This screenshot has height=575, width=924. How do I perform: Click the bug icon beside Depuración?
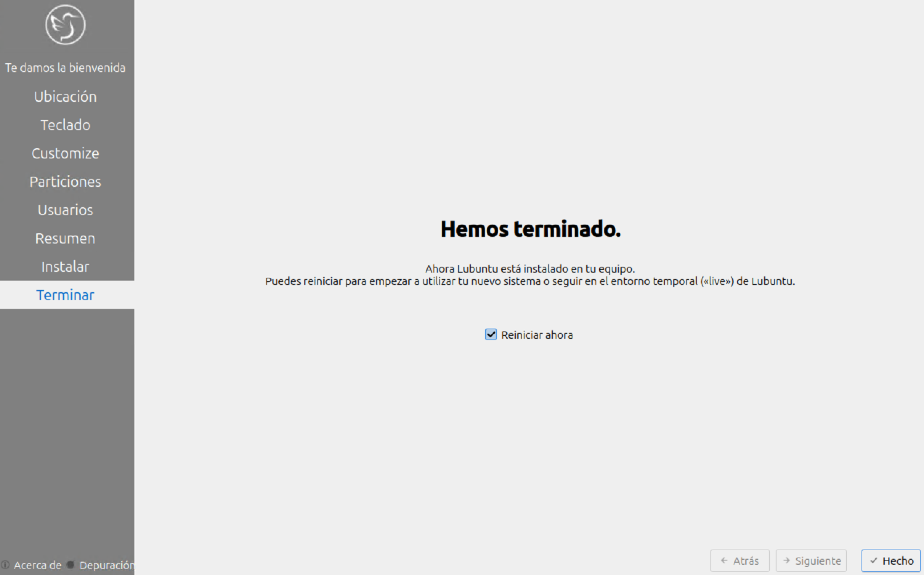click(x=70, y=565)
